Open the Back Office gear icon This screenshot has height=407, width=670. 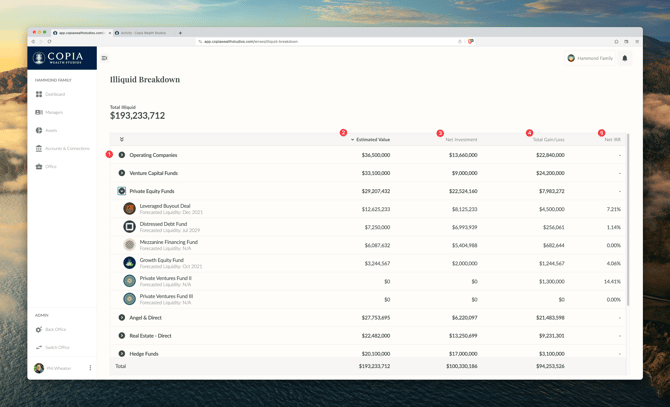coord(39,329)
